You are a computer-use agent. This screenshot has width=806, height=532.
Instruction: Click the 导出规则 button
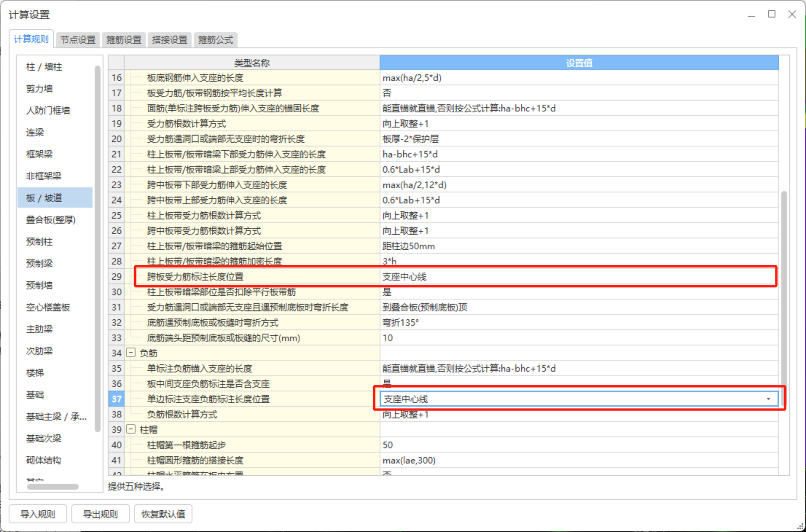click(101, 514)
